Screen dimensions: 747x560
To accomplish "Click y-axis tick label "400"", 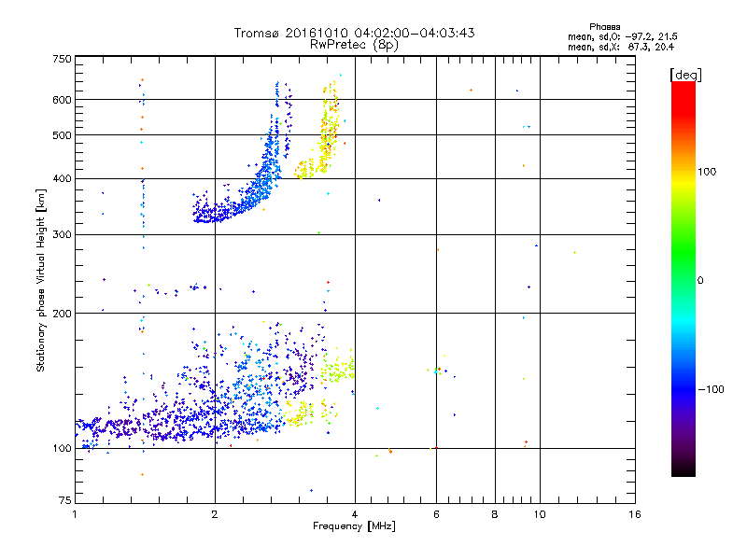I will [x=62, y=179].
